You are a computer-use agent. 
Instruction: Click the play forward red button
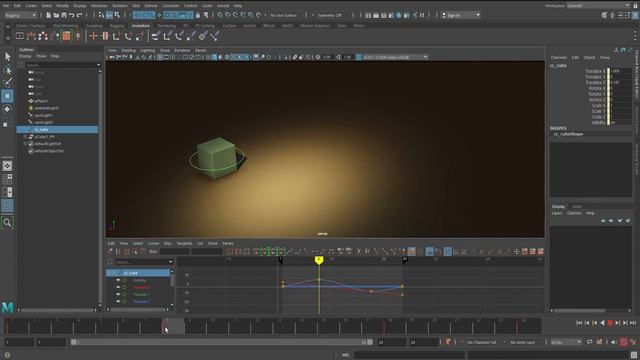(610, 323)
